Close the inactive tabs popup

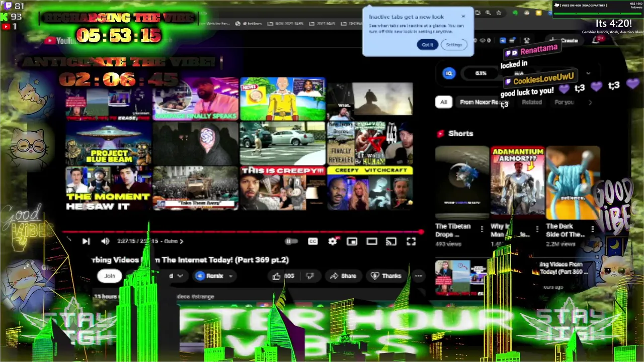tap(463, 16)
